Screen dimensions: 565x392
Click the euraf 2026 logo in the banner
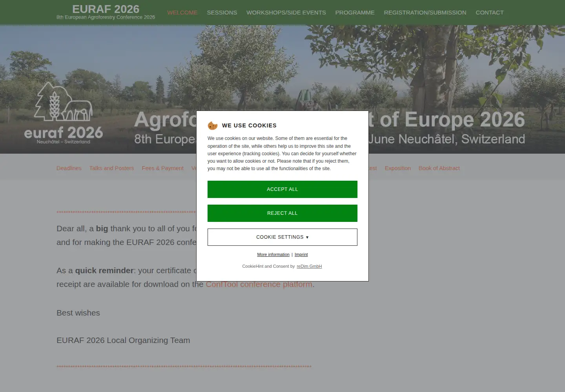tap(64, 113)
